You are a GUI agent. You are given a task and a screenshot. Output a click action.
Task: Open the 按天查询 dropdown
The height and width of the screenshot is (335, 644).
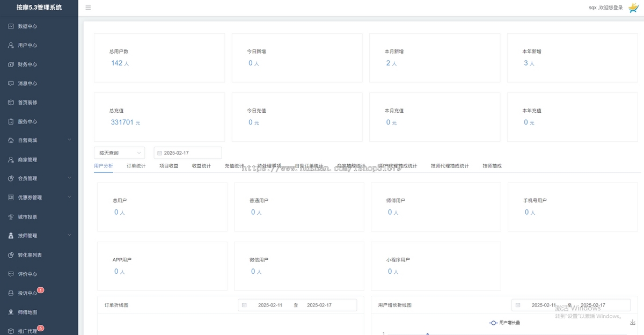click(x=119, y=153)
